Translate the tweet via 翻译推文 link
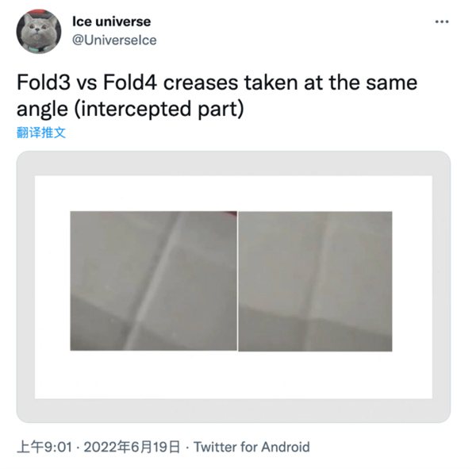Screen dimensions: 476x469 point(41,133)
